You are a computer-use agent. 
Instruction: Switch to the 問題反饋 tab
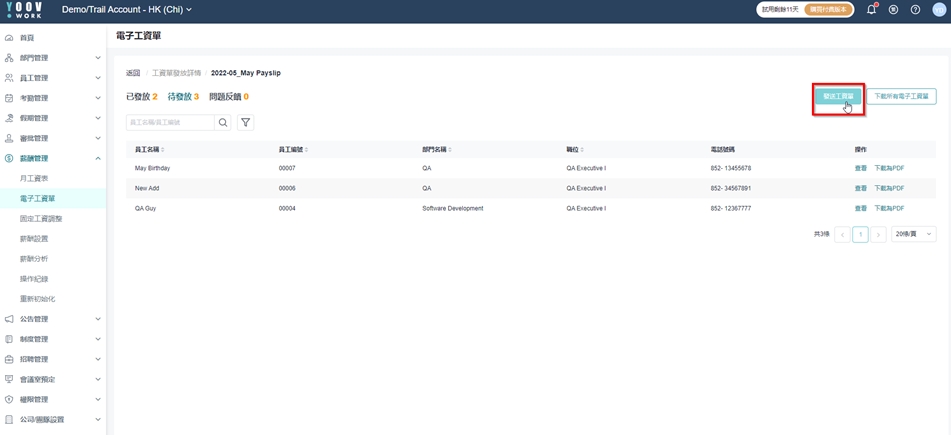(229, 97)
